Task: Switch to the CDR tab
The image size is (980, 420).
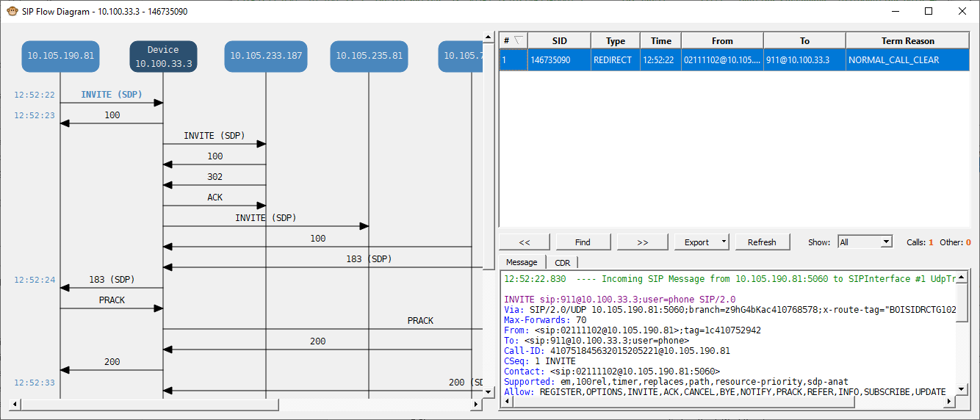Action: tap(562, 263)
